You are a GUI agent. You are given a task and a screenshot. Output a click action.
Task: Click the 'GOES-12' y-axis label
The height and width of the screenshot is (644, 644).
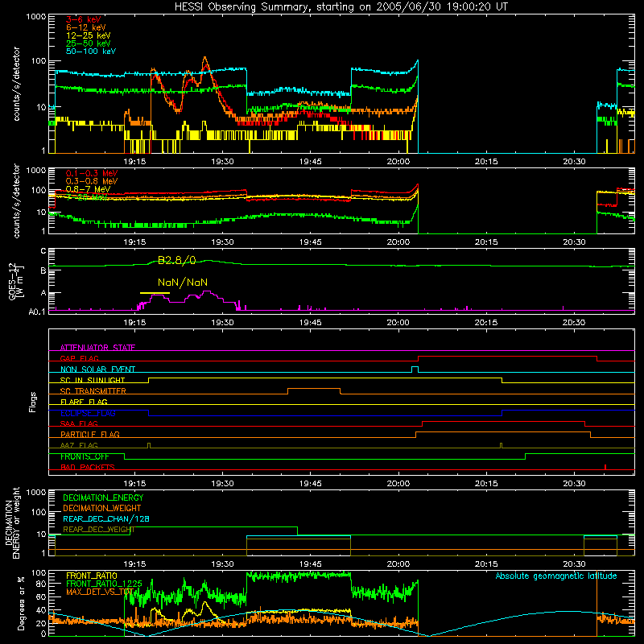click(13, 282)
